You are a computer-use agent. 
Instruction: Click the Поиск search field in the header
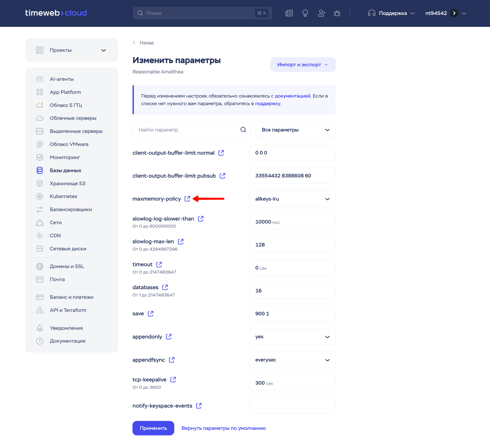coord(202,13)
